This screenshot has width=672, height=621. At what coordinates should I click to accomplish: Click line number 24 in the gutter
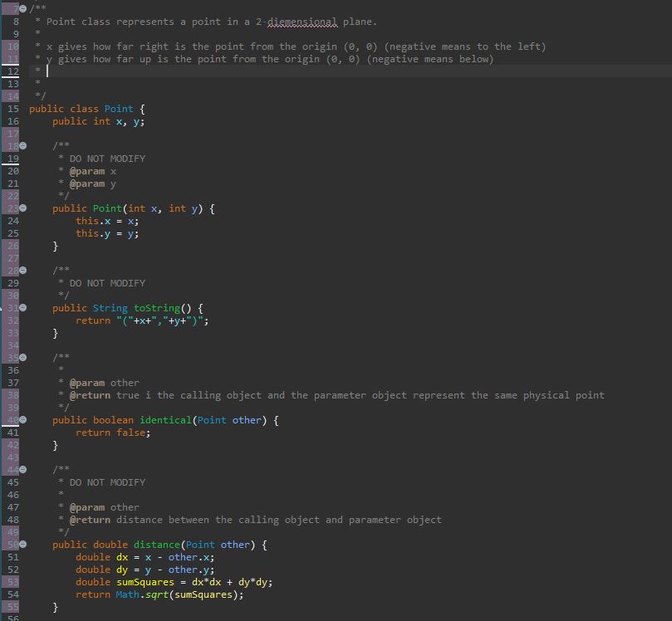coord(15,220)
